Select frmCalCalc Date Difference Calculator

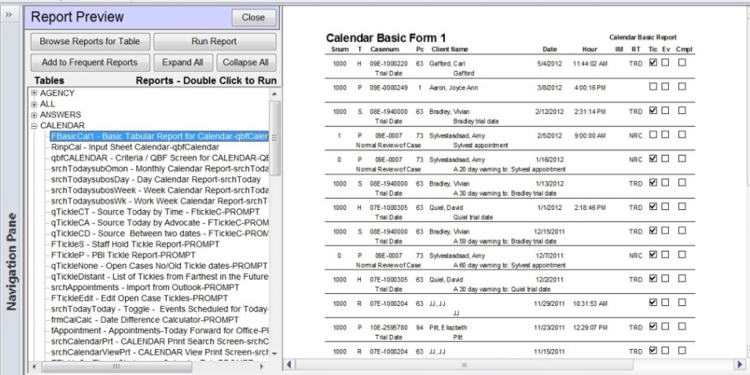(x=144, y=320)
